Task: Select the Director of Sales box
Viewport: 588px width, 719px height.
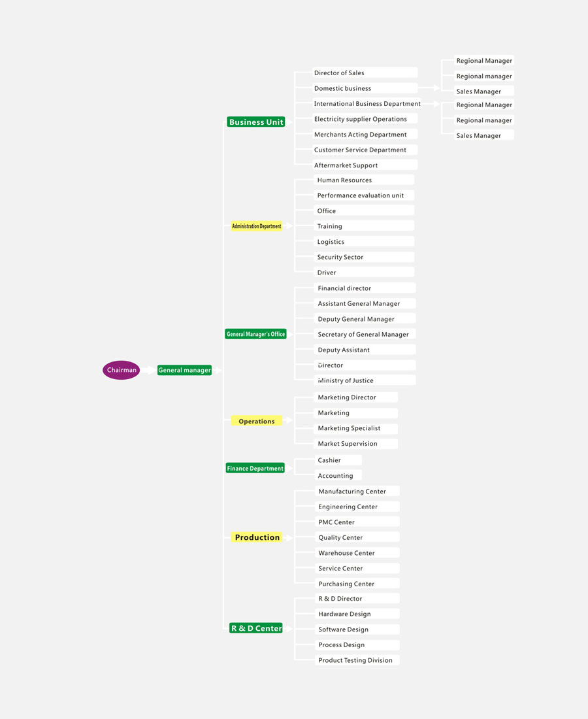Action: pos(365,73)
